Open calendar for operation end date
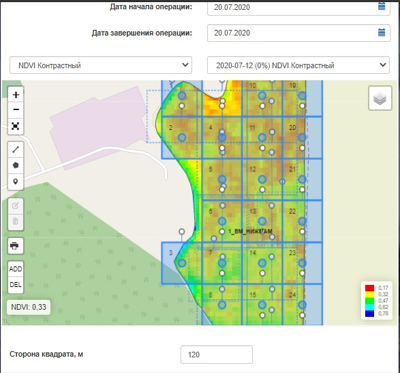 pos(381,33)
